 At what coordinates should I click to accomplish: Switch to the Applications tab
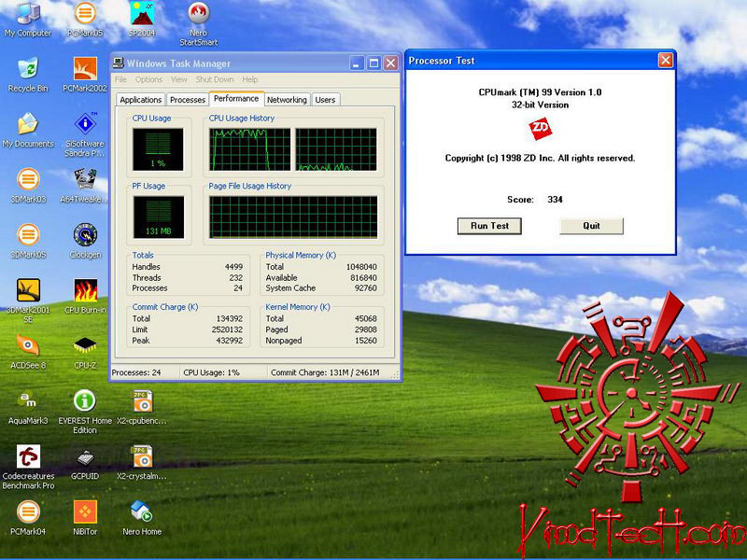click(141, 100)
